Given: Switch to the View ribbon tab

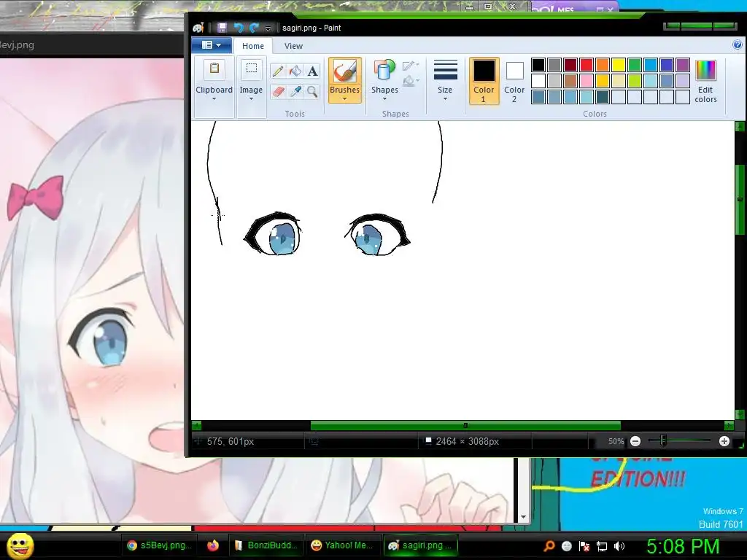Looking at the screenshot, I should tap(293, 46).
